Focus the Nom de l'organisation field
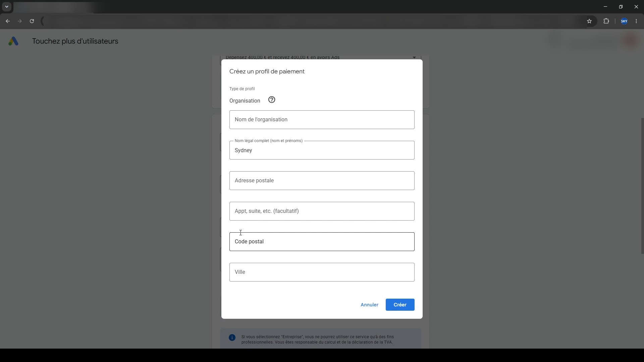Image resolution: width=644 pixels, height=362 pixels. coord(322,120)
